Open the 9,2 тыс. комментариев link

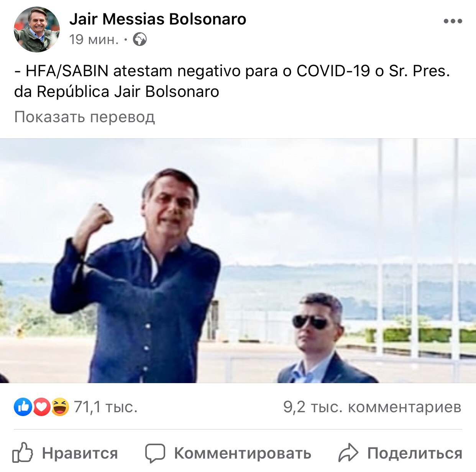(x=372, y=407)
